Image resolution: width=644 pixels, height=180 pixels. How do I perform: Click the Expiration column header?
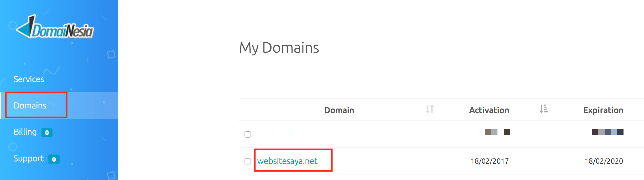(603, 110)
